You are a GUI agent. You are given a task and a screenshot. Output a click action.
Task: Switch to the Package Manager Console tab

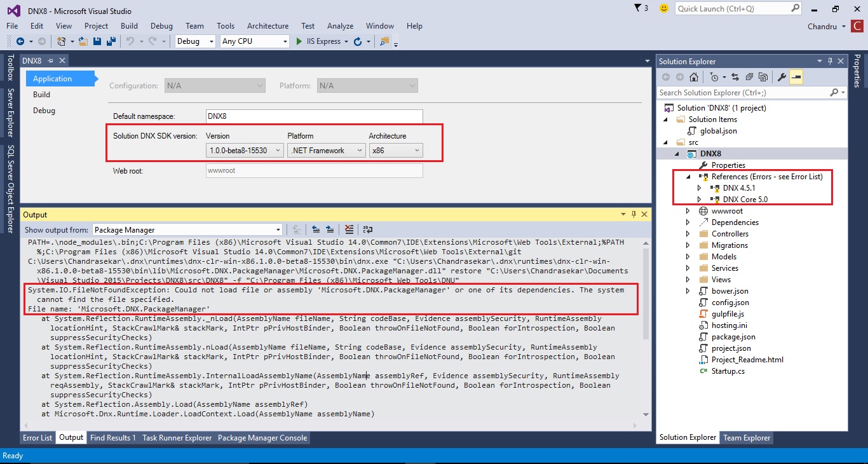[x=262, y=438]
